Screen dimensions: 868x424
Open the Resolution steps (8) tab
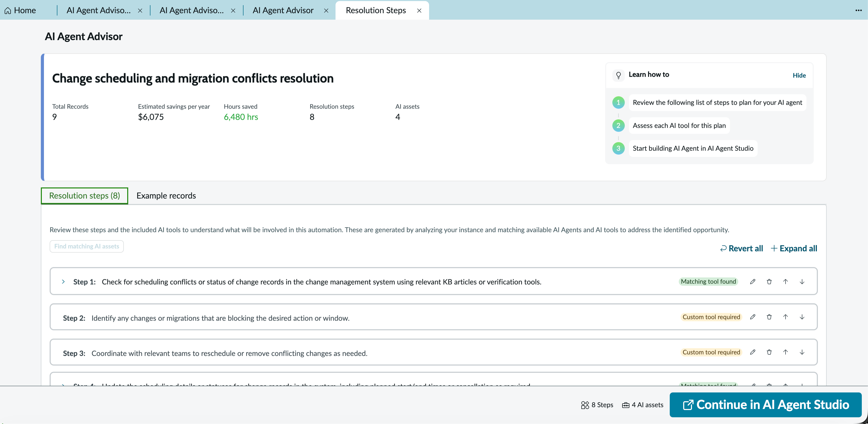pyautogui.click(x=85, y=195)
